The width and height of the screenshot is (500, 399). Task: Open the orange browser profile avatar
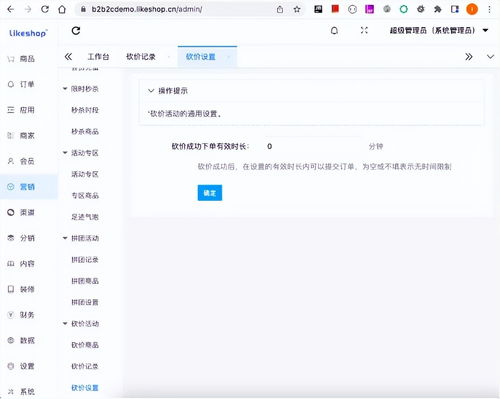point(472,9)
